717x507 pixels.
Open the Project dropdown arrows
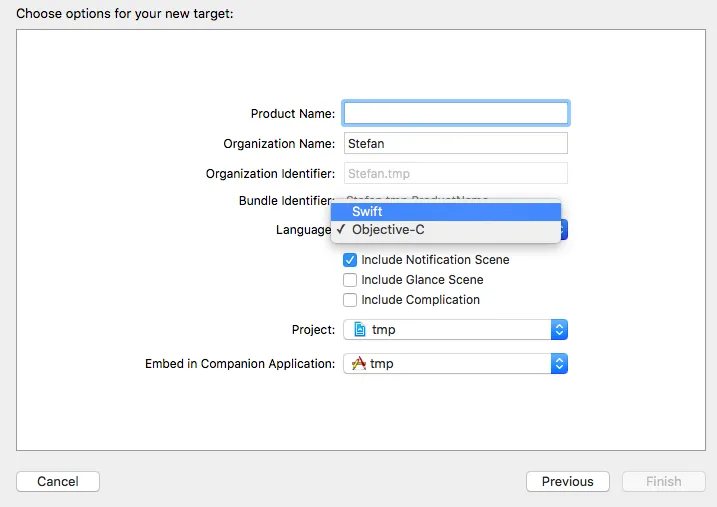pyautogui.click(x=560, y=330)
